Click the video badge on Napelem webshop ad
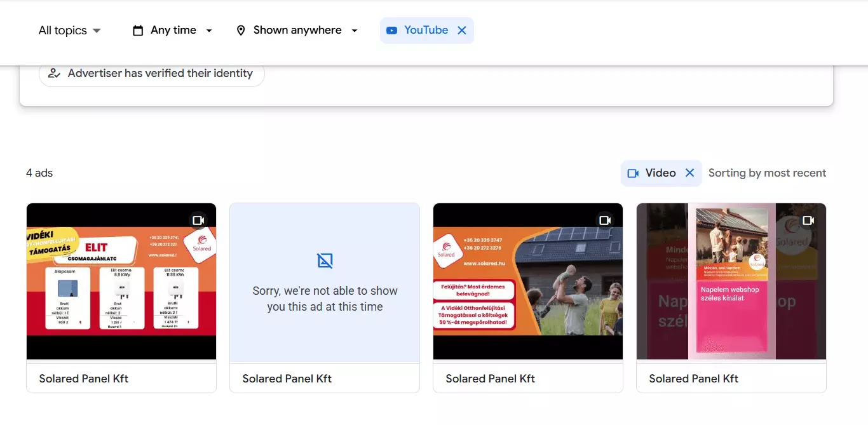This screenshot has width=868, height=425. pos(808,220)
